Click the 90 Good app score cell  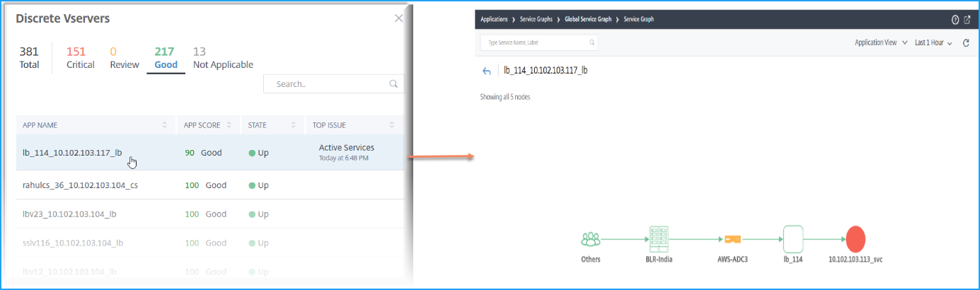point(202,152)
